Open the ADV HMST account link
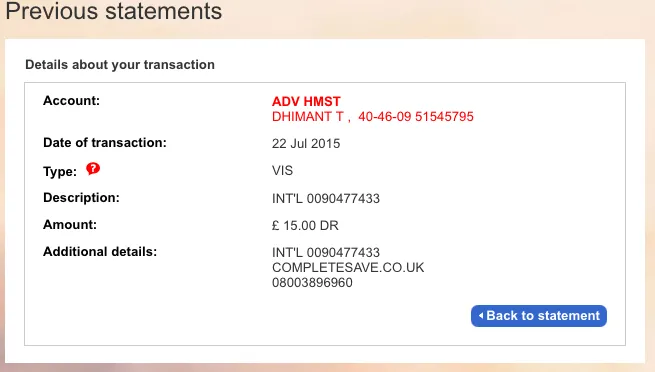655x372 pixels. coord(306,101)
